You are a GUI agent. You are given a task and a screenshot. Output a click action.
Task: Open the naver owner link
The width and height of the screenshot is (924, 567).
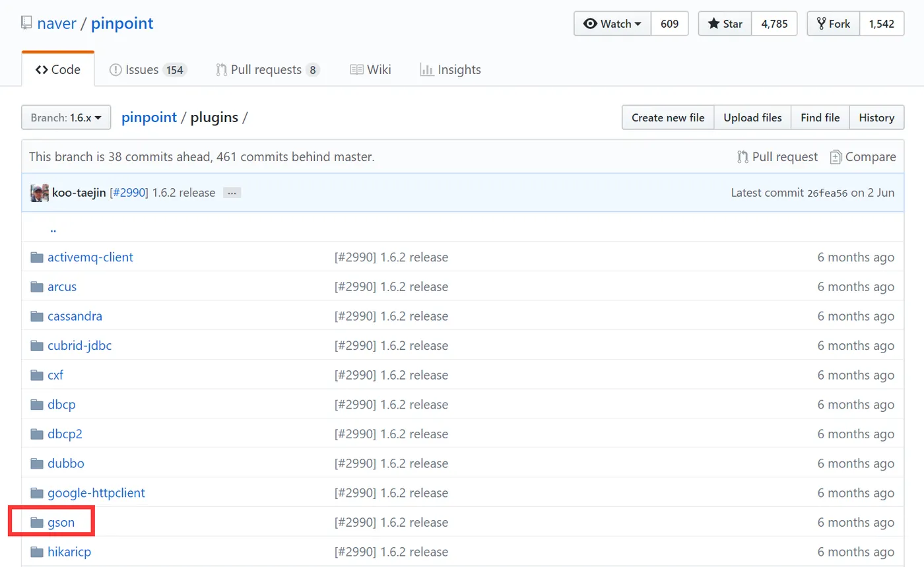(57, 24)
